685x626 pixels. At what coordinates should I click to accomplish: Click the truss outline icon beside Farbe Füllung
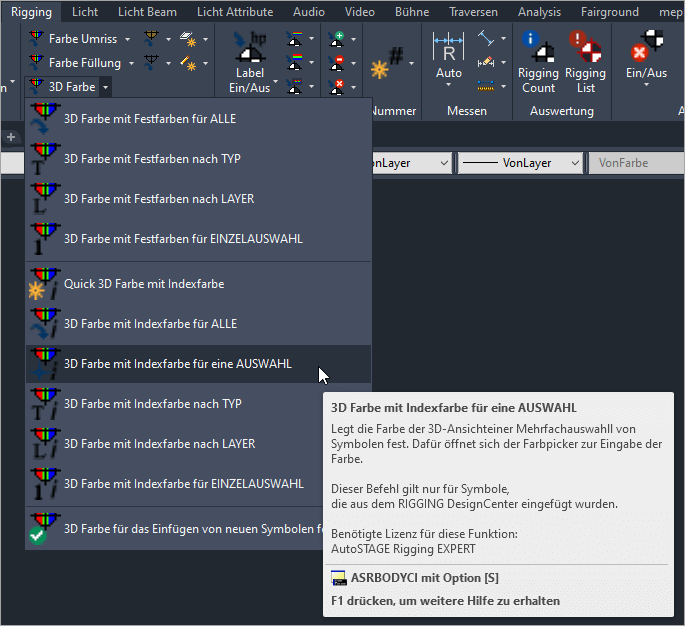point(151,63)
